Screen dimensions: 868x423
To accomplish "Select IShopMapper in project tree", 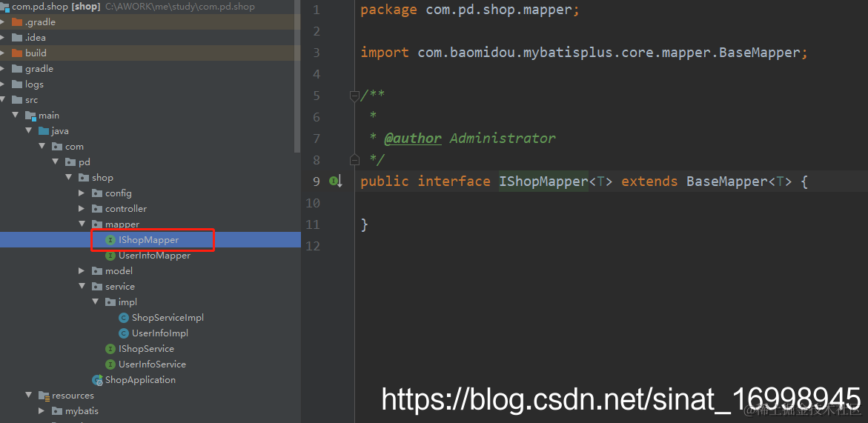I will 150,240.
